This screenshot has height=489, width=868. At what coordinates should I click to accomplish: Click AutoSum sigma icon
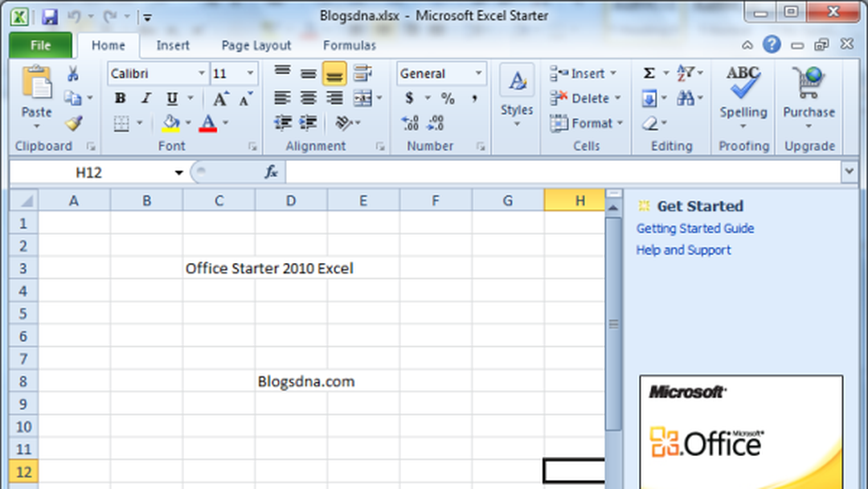(x=649, y=73)
